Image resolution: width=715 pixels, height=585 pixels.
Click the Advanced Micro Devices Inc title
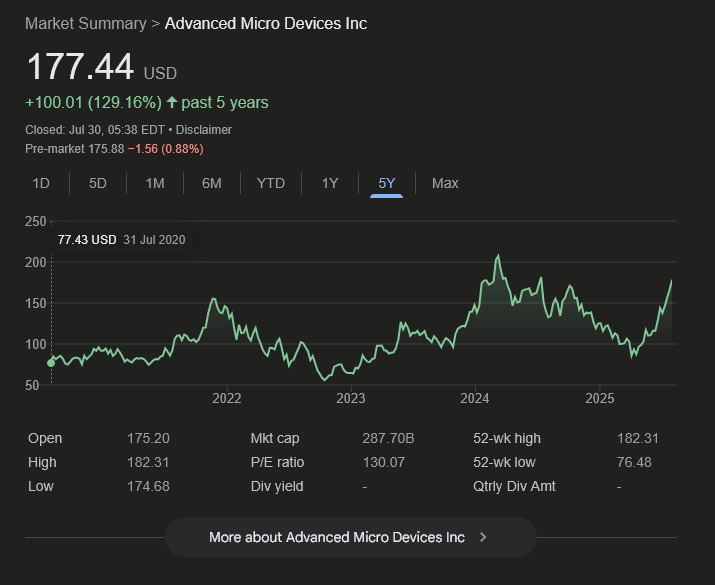click(x=266, y=24)
